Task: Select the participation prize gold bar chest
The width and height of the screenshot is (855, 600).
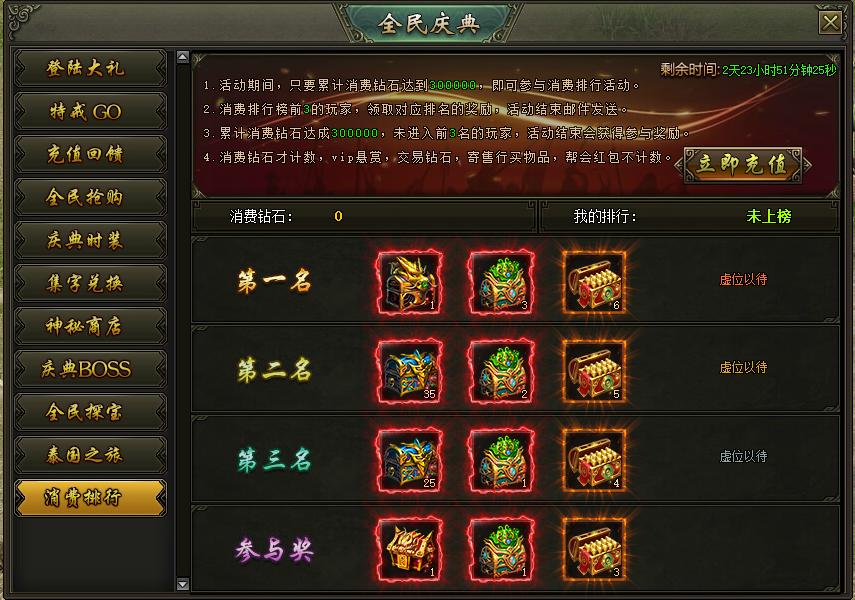Action: point(594,549)
